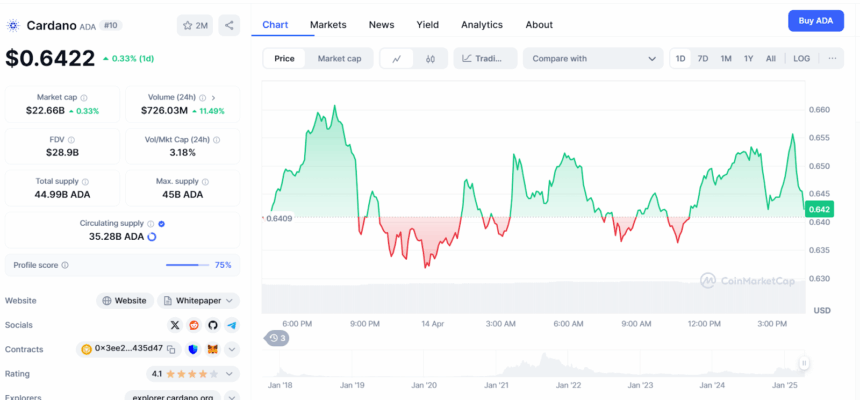Open the Yield tab
The width and height of the screenshot is (860, 400).
pyautogui.click(x=427, y=25)
